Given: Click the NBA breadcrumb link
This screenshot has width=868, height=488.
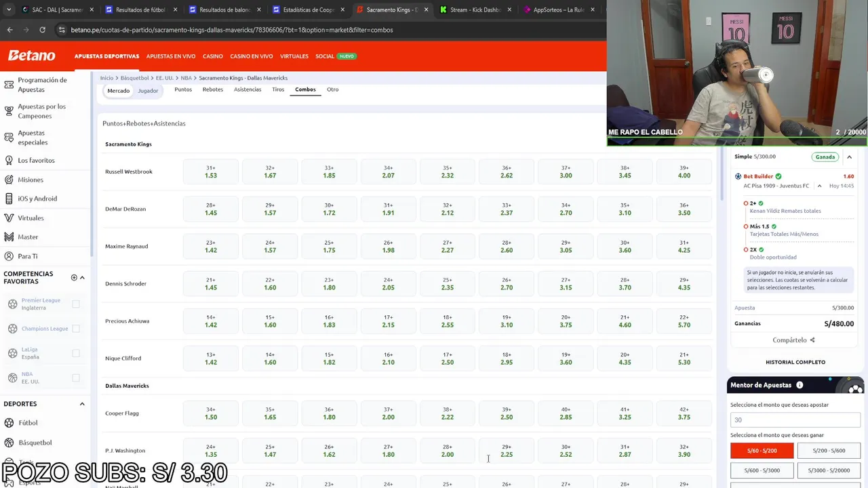Looking at the screenshot, I should (x=186, y=78).
